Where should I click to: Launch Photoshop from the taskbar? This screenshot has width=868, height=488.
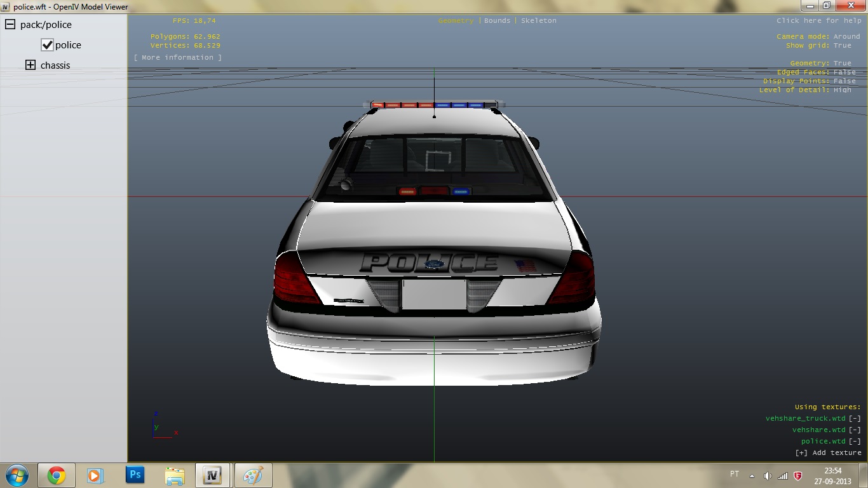pos(135,475)
